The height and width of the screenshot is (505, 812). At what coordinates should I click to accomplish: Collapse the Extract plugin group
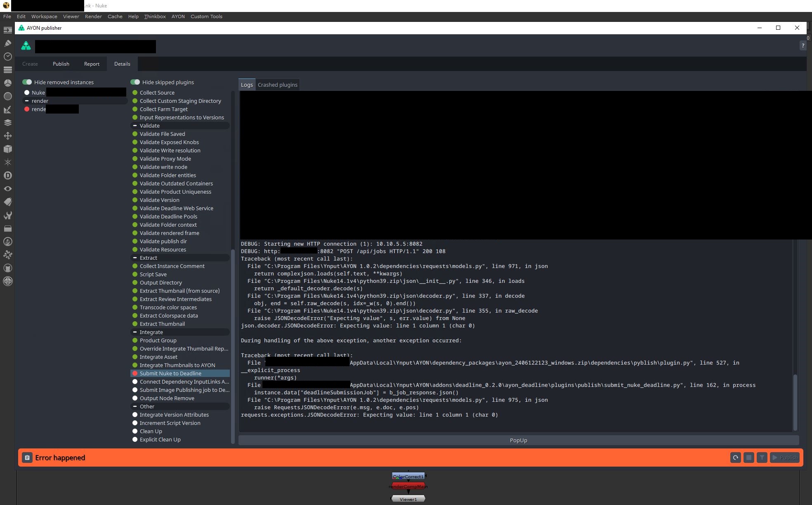point(135,258)
